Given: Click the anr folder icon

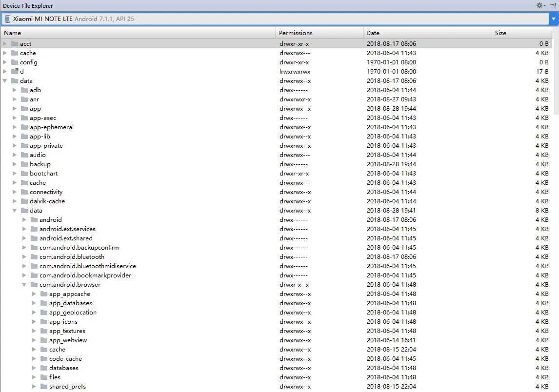Looking at the screenshot, I should pyautogui.click(x=24, y=99).
